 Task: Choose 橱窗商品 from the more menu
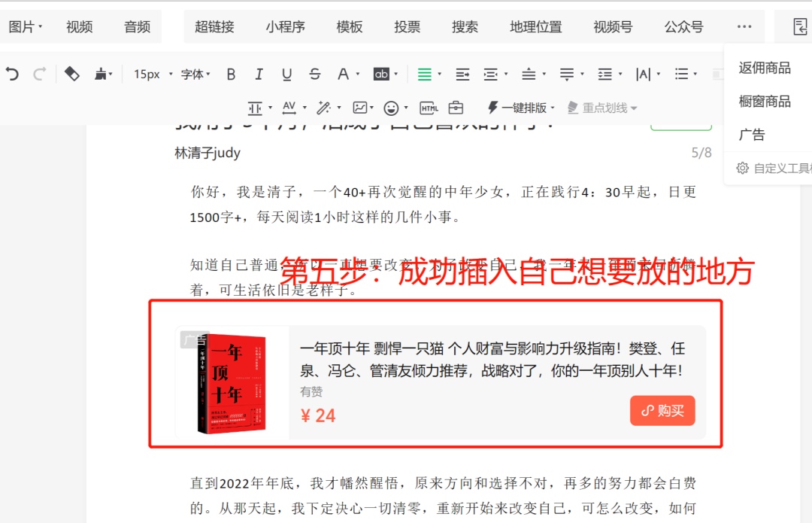(765, 101)
